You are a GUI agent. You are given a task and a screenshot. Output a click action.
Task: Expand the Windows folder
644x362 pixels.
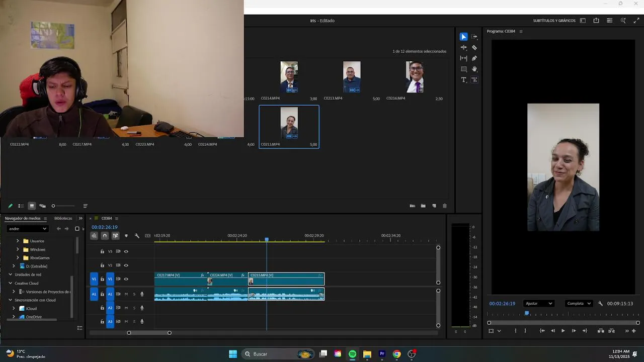tap(18, 249)
